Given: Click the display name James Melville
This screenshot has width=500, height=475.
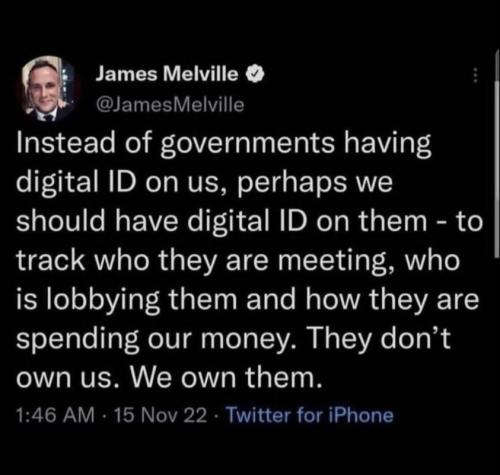Looking at the screenshot, I should (167, 74).
